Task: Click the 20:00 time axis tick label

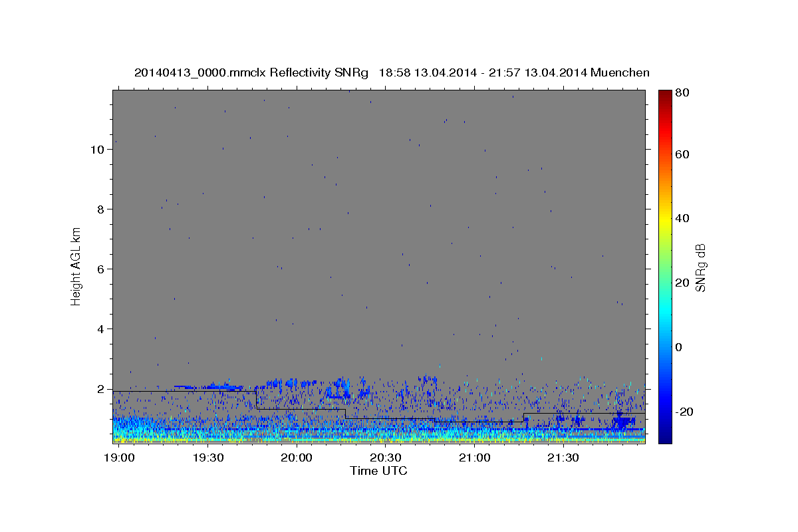Action: tap(297, 458)
